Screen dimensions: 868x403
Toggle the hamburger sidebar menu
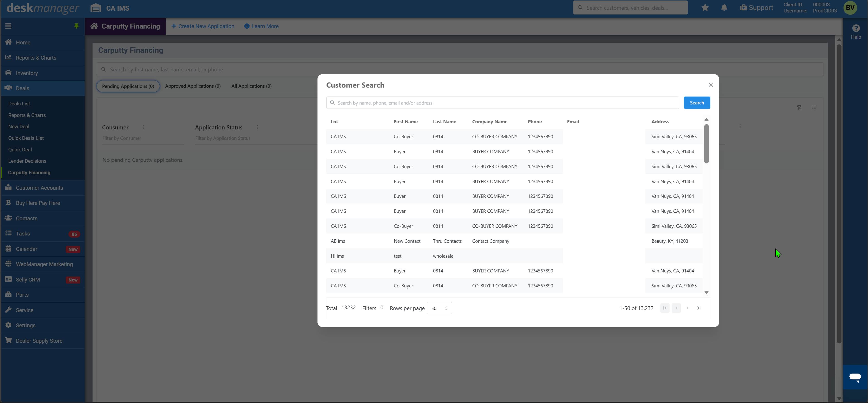8,26
